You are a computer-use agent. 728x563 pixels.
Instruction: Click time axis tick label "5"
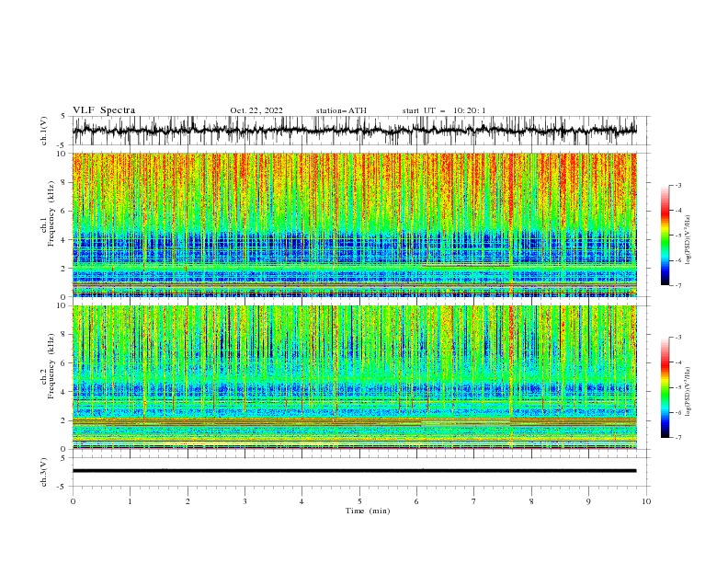pos(359,501)
